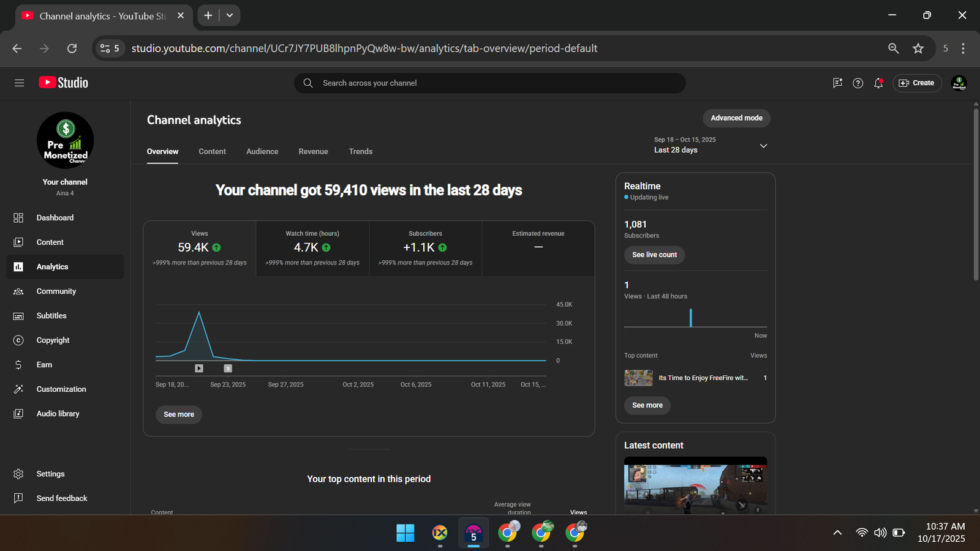Screen dimensions: 980x551
Task: Open Copyright from the sidebar
Action: click(x=53, y=340)
